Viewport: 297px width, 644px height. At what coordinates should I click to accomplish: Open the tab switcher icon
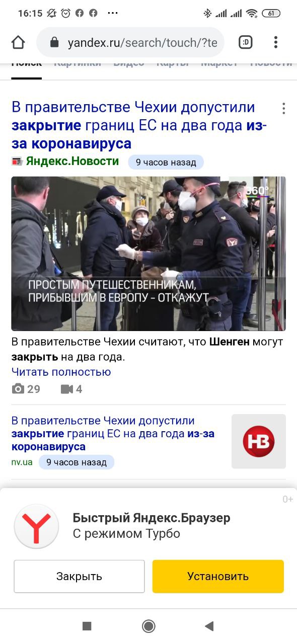pos(246,43)
